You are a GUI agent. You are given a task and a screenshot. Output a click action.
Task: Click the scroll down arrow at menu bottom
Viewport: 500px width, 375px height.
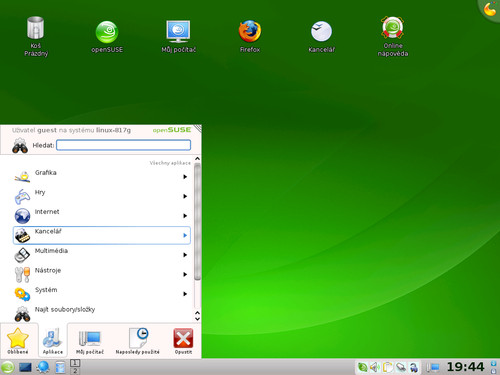197,319
